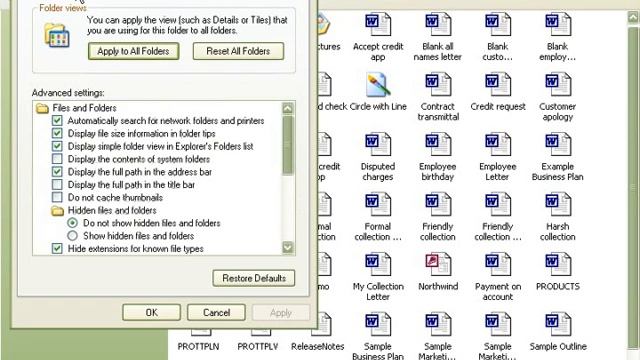
Task: Open the Example Business Plan document icon
Action: 558,144
